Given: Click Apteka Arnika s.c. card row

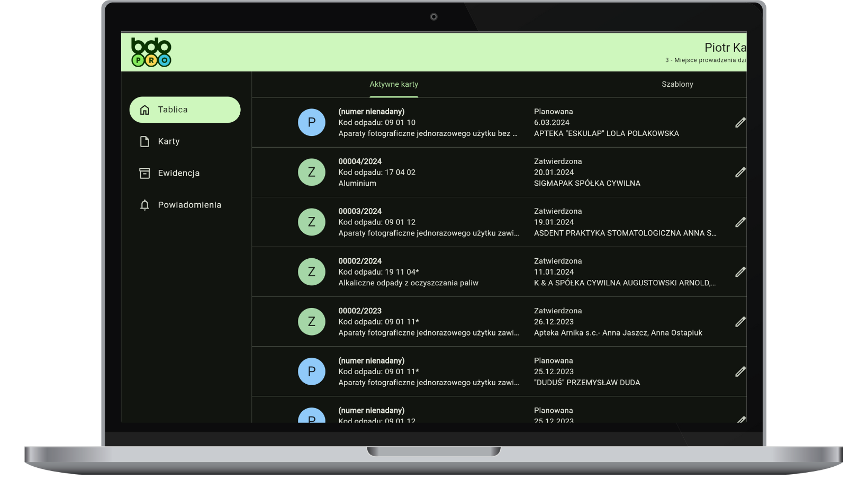Looking at the screenshot, I should click(618, 332).
